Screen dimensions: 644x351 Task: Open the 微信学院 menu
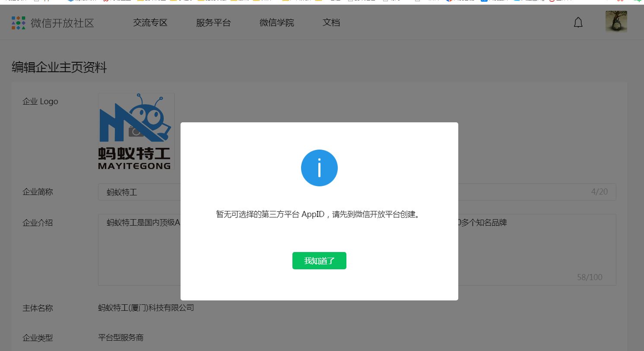[277, 22]
